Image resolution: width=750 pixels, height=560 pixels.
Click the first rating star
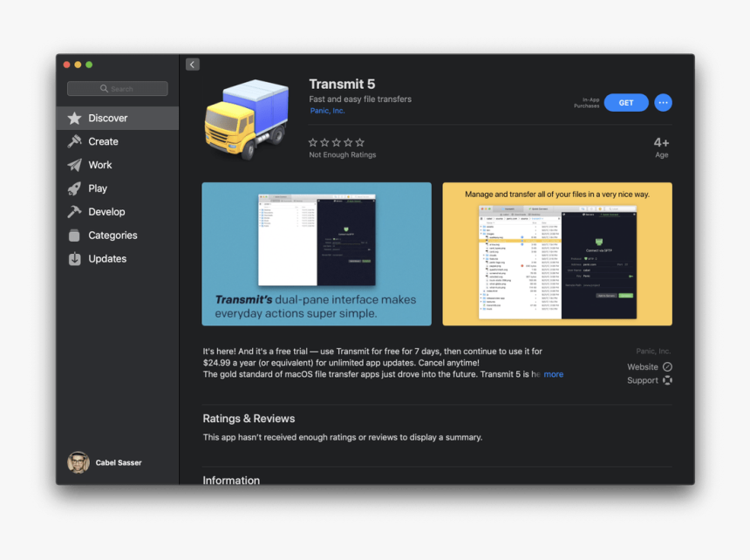click(313, 142)
